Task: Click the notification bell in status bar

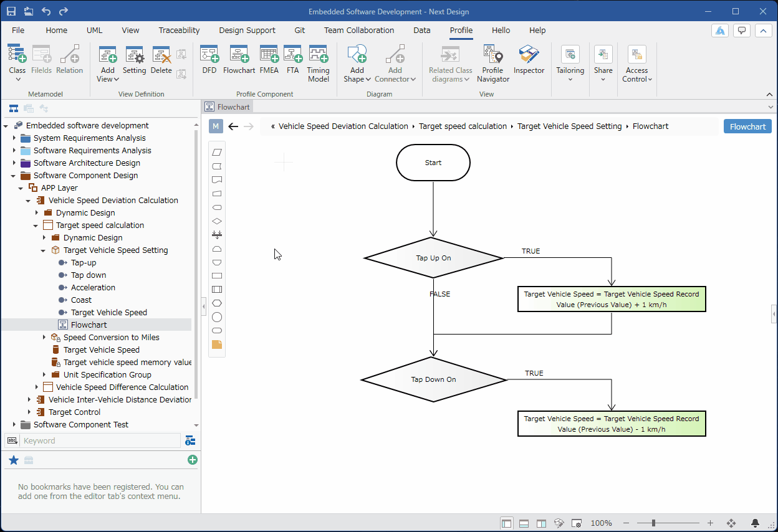Action: click(755, 523)
